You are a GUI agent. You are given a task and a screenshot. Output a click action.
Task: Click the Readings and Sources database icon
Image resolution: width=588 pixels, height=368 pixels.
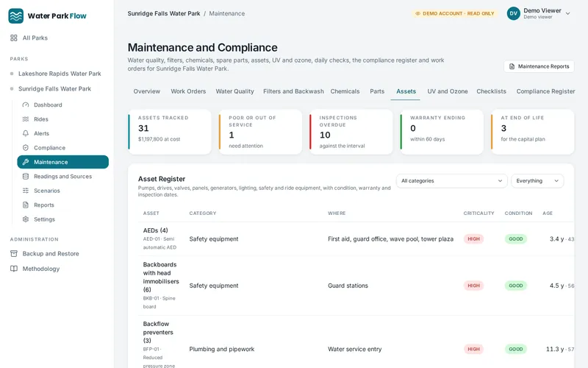click(26, 176)
